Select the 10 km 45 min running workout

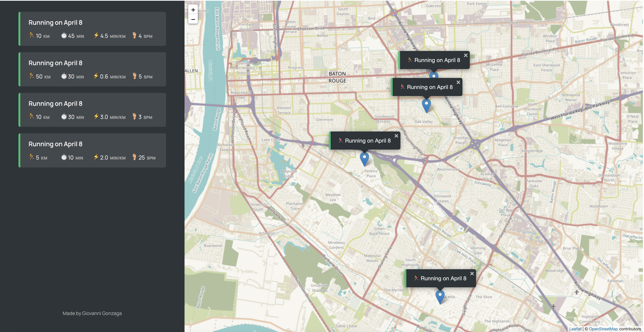click(x=92, y=29)
